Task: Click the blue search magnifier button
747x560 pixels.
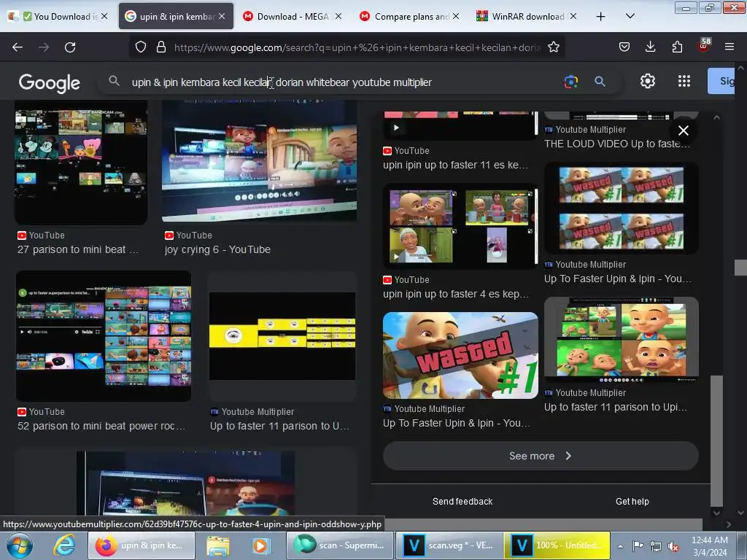Action: click(x=600, y=82)
